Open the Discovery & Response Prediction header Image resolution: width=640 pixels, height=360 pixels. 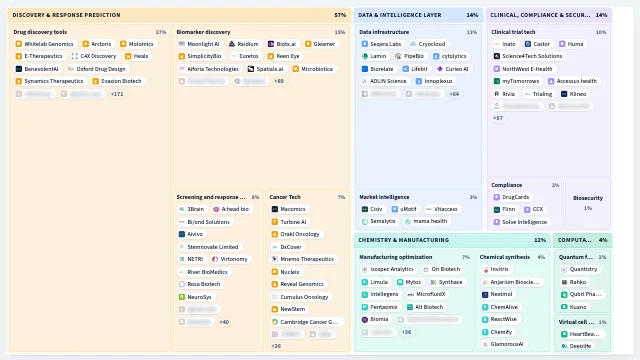tap(179, 15)
